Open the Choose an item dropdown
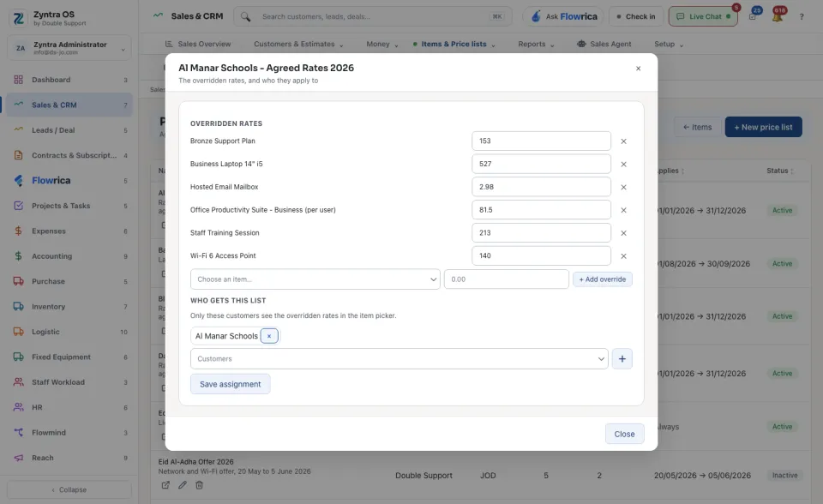This screenshot has height=504, width=823. (315, 279)
